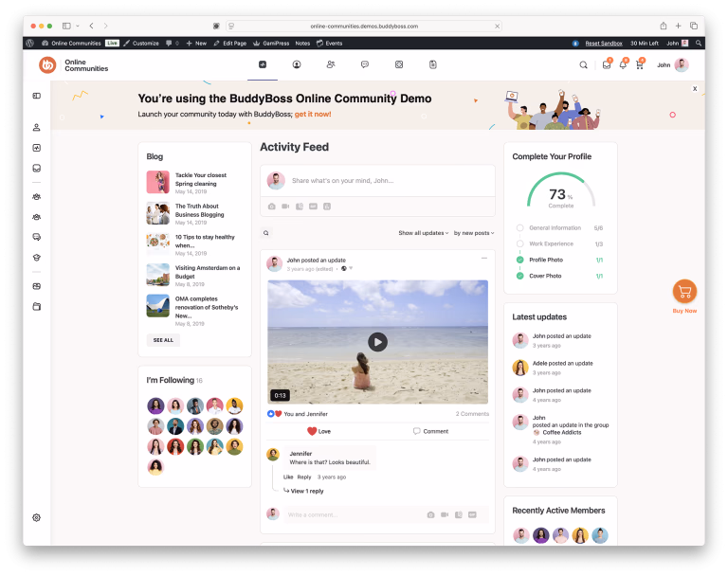Open the GamiPress menu in the admin bar

[x=271, y=43]
